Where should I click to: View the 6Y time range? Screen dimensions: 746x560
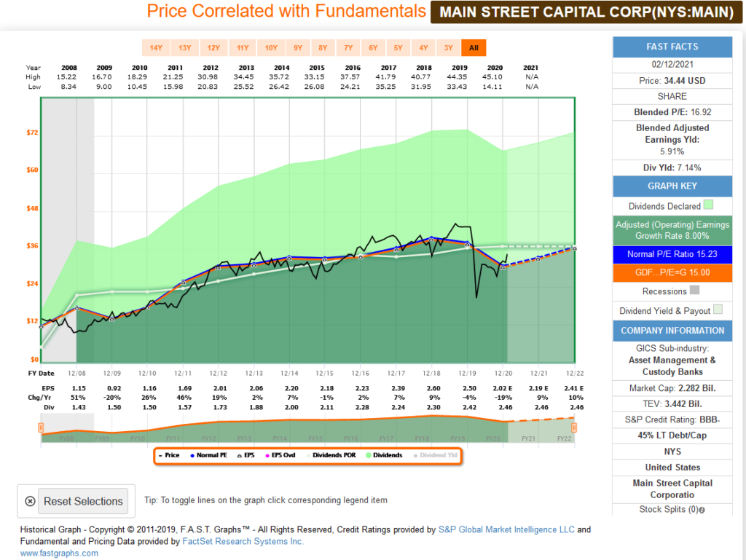tap(374, 47)
